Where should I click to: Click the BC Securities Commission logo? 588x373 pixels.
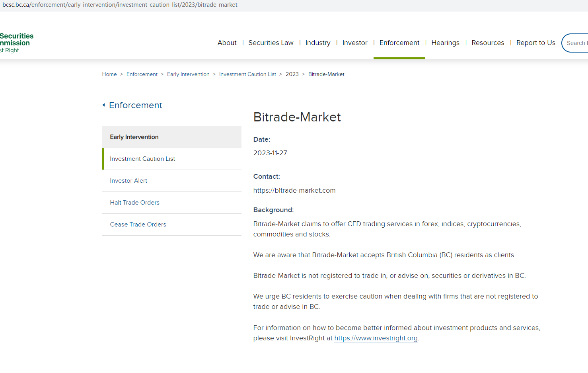coord(16,43)
